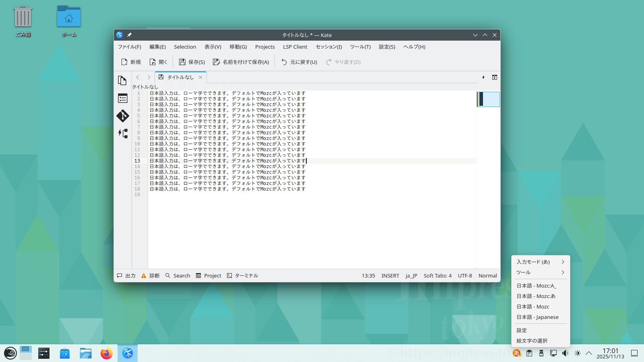Select 日本語 - Mozc:あ input method
644x362 pixels.
click(x=541, y=296)
